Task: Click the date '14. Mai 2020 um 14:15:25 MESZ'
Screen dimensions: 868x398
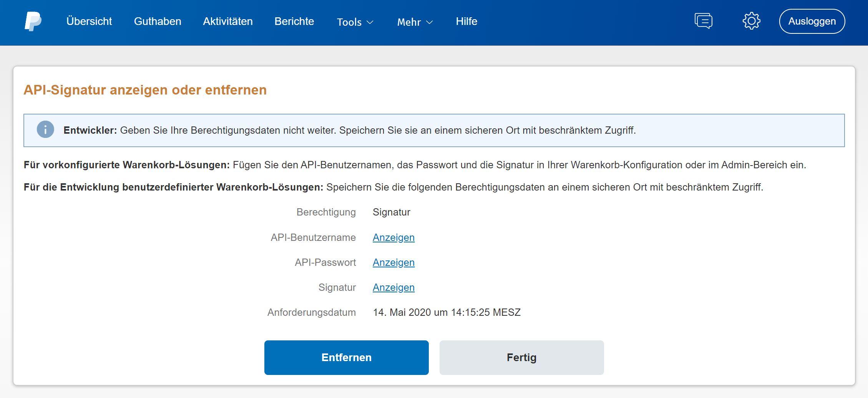Action: 447,312
